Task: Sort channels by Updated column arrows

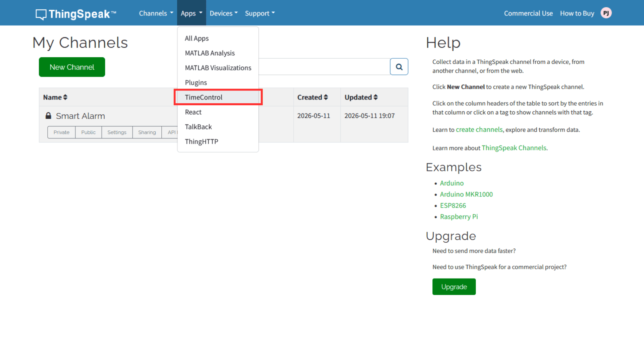Action: coord(376,97)
